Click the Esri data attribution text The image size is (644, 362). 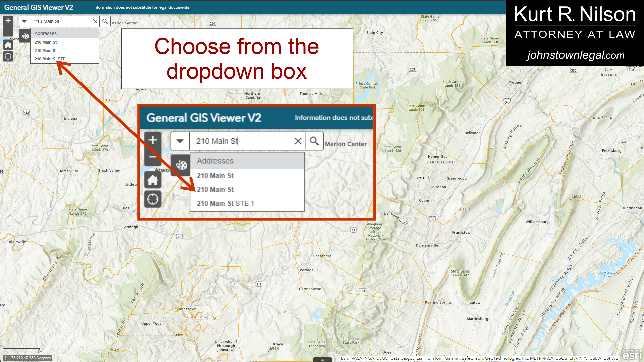coord(479,358)
